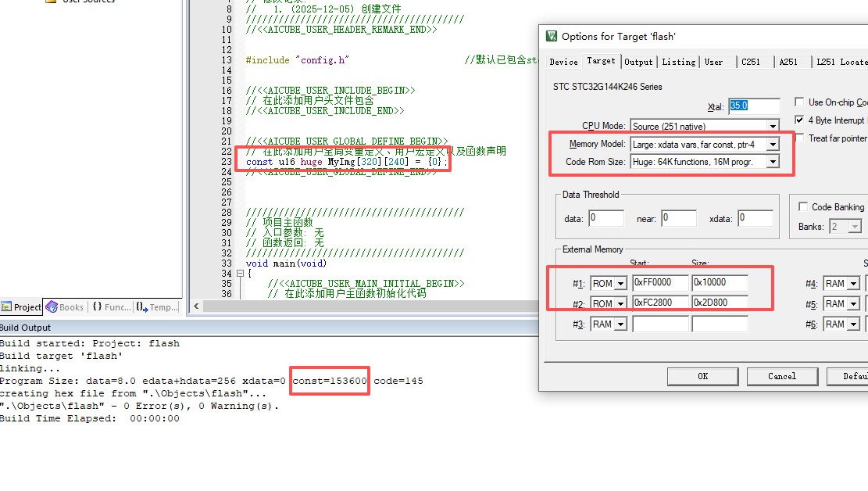Confirm options with the OK button

click(x=702, y=376)
